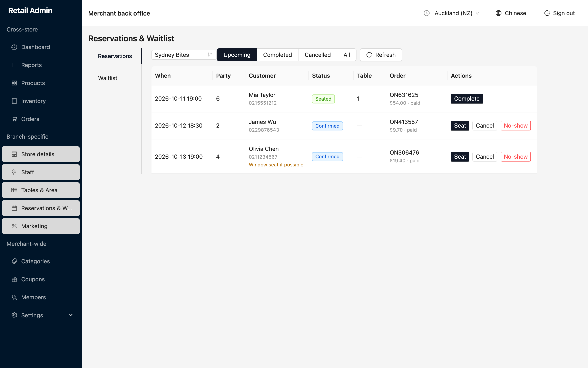588x368 pixels.
Task: Open Store details menu item
Action: pyautogui.click(x=41, y=154)
